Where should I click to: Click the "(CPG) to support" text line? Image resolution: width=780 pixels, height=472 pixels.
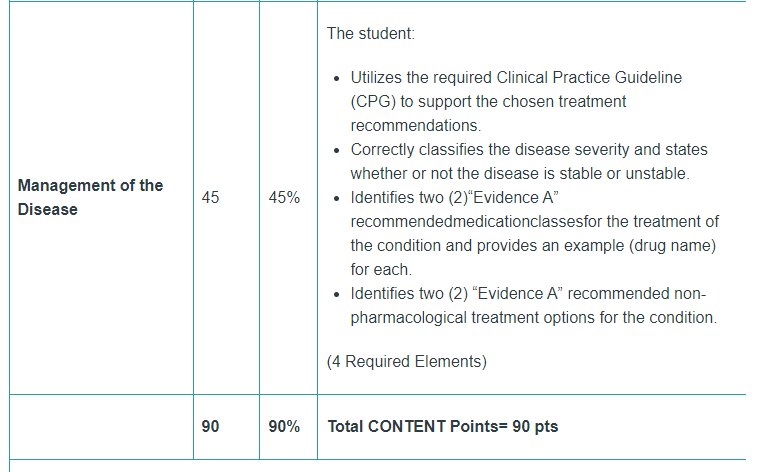coord(488,101)
